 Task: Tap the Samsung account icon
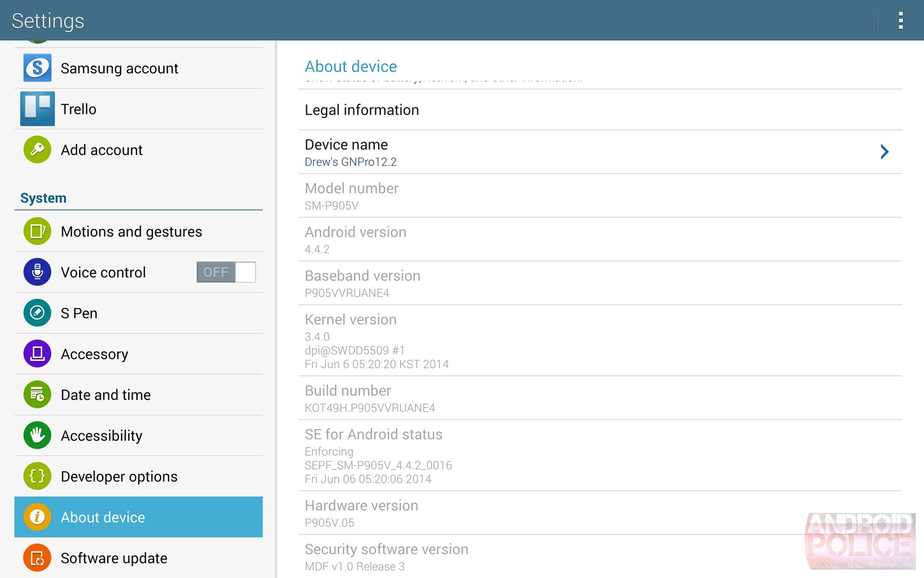[x=37, y=68]
